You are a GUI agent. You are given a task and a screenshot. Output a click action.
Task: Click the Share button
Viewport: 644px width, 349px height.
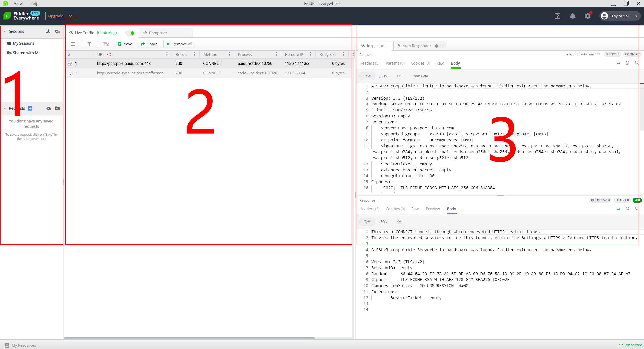click(x=149, y=44)
